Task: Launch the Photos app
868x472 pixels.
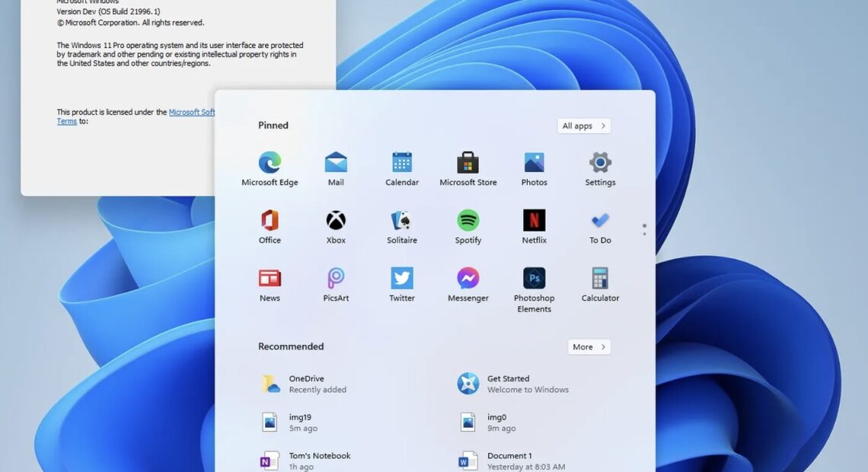Action: tap(534, 166)
